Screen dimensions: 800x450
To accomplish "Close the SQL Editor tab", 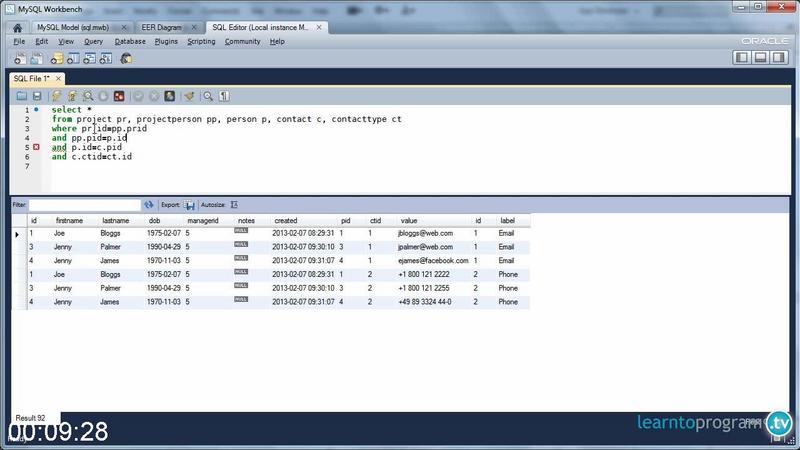I will [x=319, y=28].
